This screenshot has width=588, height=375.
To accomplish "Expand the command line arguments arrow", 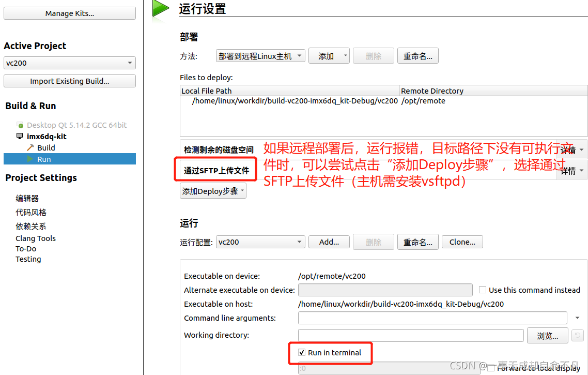I will tap(577, 318).
